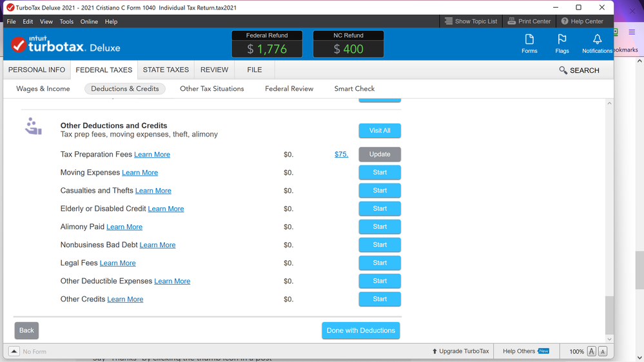Click the "No Form" status text
The height and width of the screenshot is (362, 644).
[35, 352]
